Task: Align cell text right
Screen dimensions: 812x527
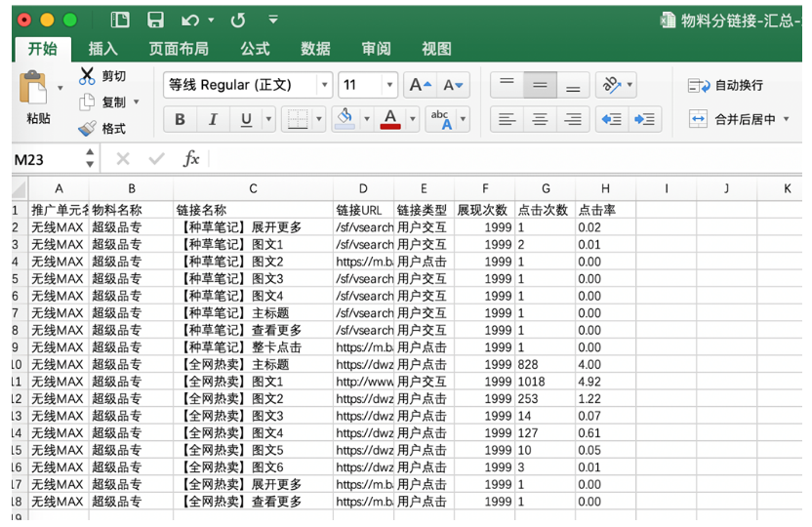Action: (x=573, y=120)
